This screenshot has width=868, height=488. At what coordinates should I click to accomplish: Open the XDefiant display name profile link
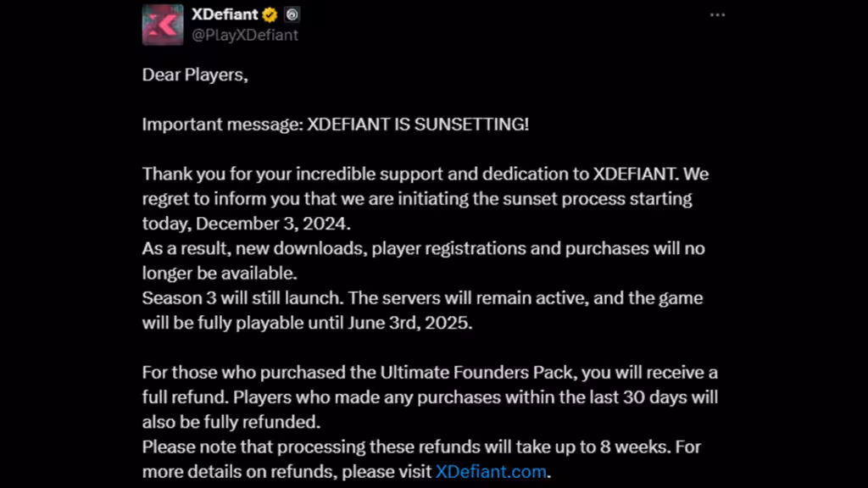tap(225, 14)
